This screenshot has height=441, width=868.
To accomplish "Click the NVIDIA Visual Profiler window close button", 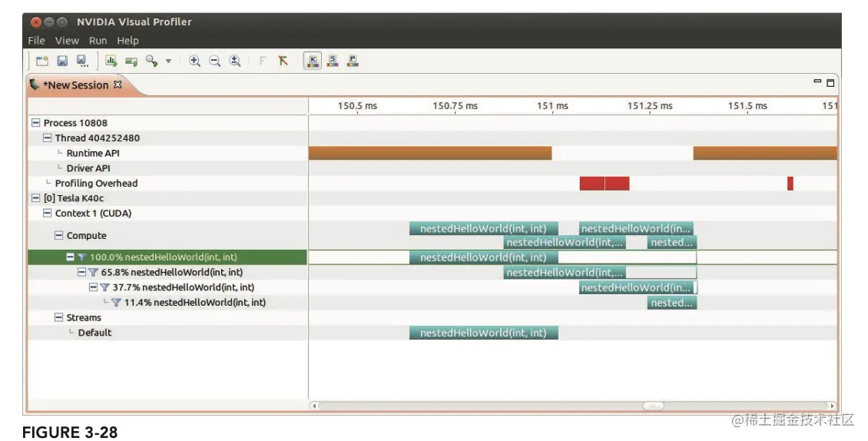I will (x=36, y=22).
